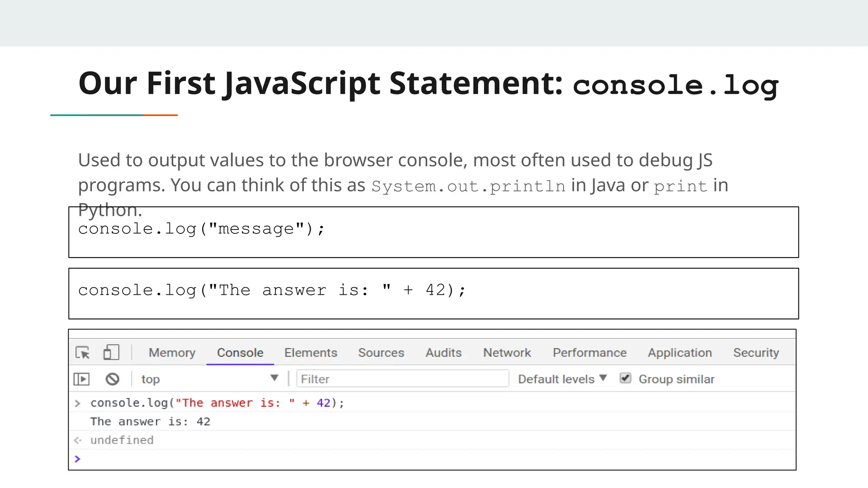Image resolution: width=868 pixels, height=488 pixels.
Task: Focus the Filter input field
Action: click(x=403, y=379)
